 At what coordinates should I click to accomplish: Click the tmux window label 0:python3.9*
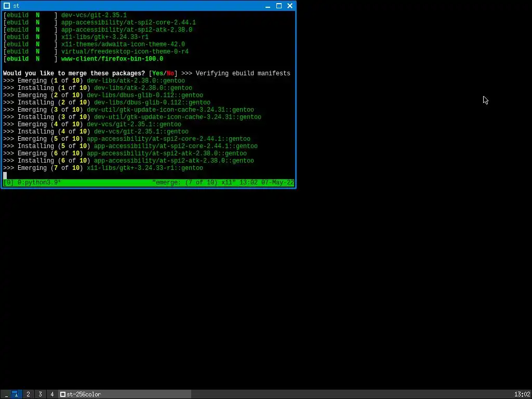[x=39, y=182]
